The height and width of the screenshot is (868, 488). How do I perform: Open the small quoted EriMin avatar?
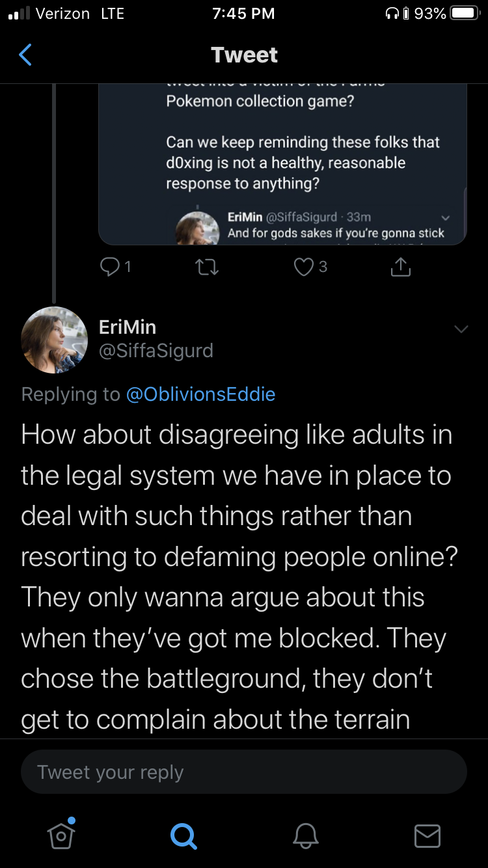[x=198, y=228]
